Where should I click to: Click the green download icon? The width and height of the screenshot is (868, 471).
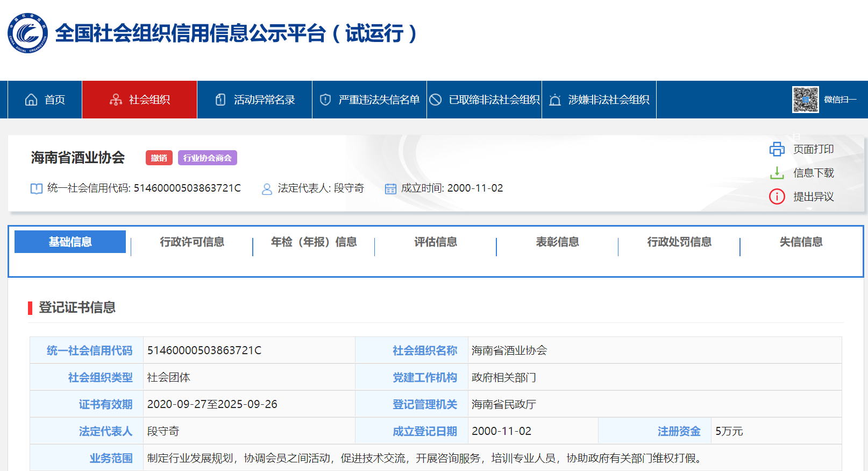[x=777, y=173]
